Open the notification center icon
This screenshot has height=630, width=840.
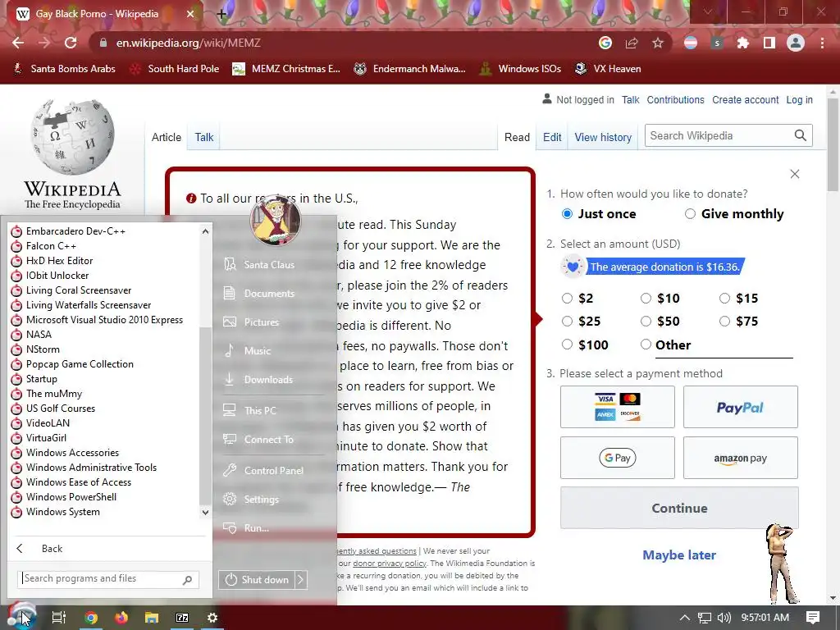813,618
